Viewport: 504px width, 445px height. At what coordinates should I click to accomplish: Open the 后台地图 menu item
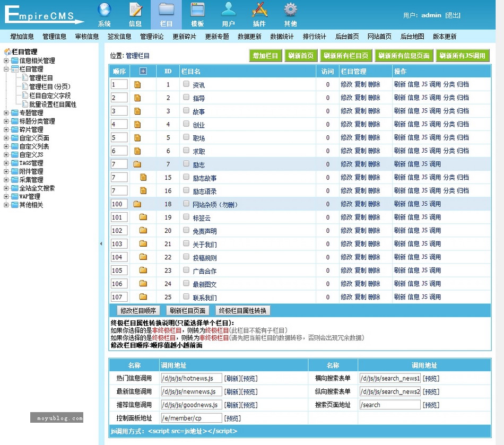click(x=412, y=37)
